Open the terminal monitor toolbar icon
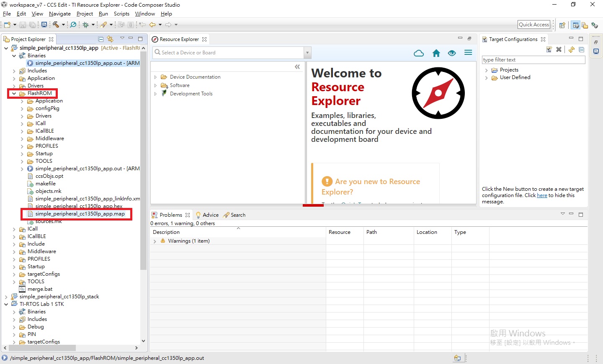This screenshot has height=364, width=603. [x=44, y=25]
